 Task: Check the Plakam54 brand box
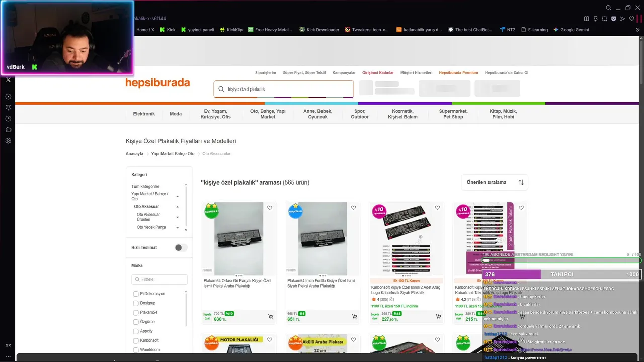pos(136,313)
